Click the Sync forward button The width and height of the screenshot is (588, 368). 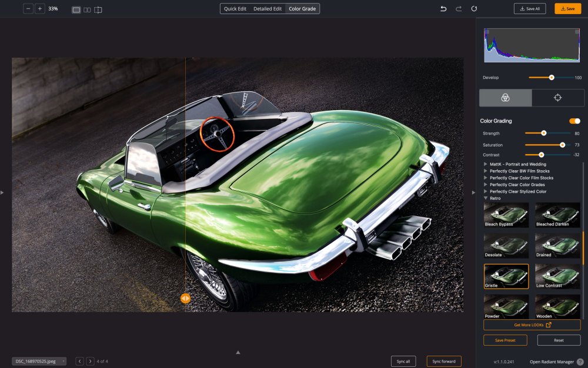tap(444, 362)
